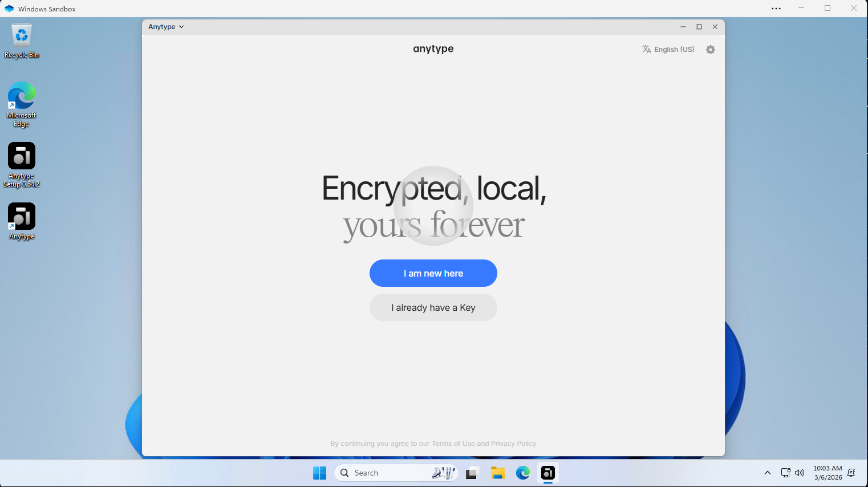This screenshot has height=487, width=868.
Task: Maximize the Anytype window
Action: pos(699,27)
